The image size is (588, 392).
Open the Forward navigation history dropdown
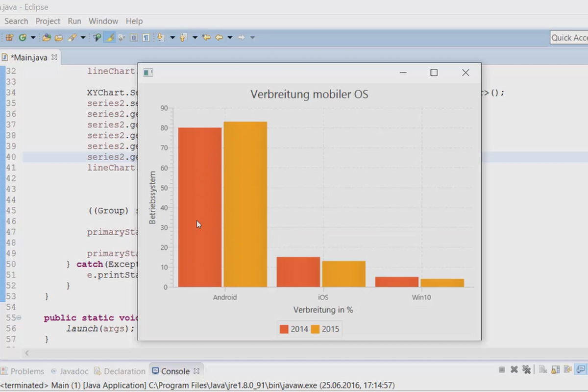coord(252,38)
